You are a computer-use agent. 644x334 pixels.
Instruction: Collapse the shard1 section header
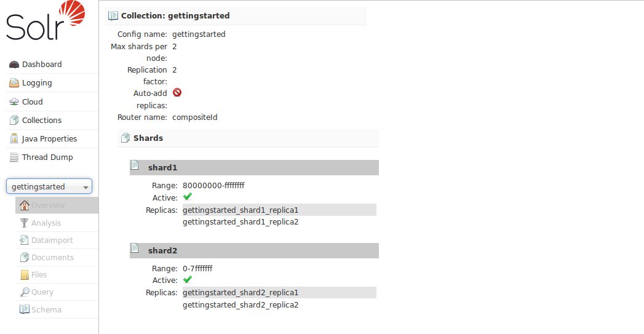click(x=254, y=167)
